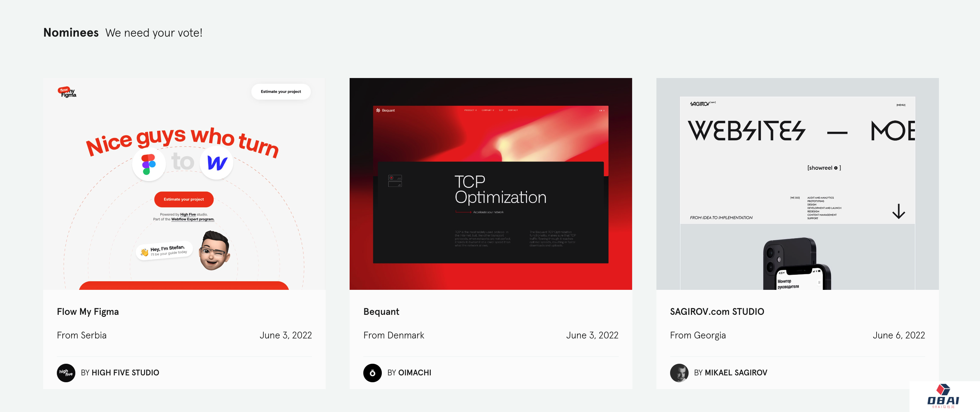
Task: Click the High Five Studio avatar icon
Action: point(66,373)
